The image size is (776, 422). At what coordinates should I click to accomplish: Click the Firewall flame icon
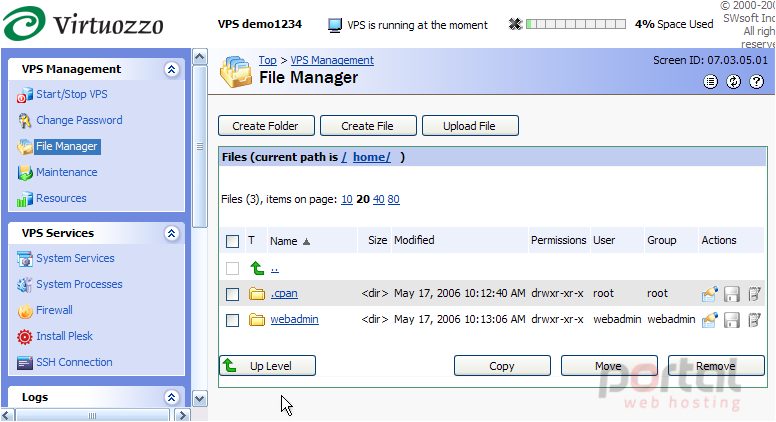pos(25,311)
